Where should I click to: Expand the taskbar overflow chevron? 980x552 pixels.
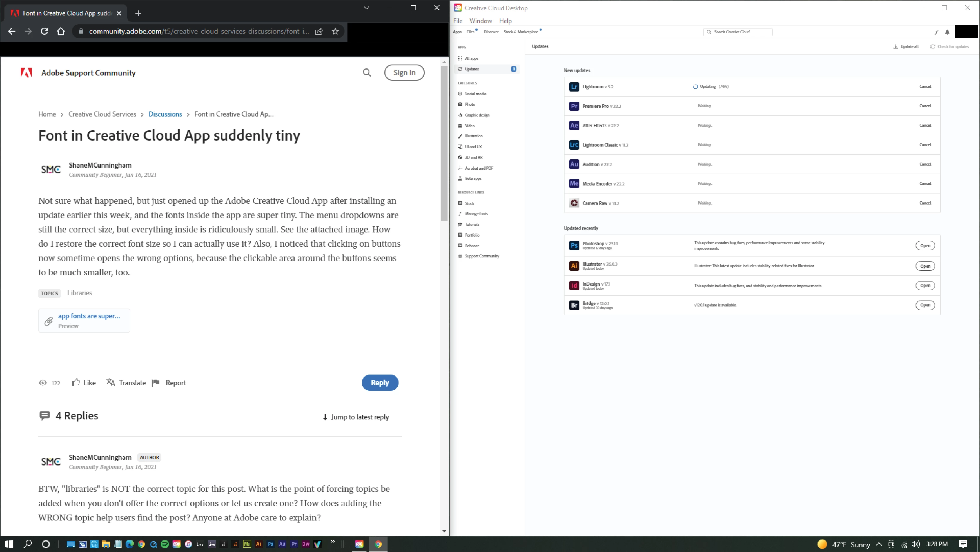[x=333, y=541]
